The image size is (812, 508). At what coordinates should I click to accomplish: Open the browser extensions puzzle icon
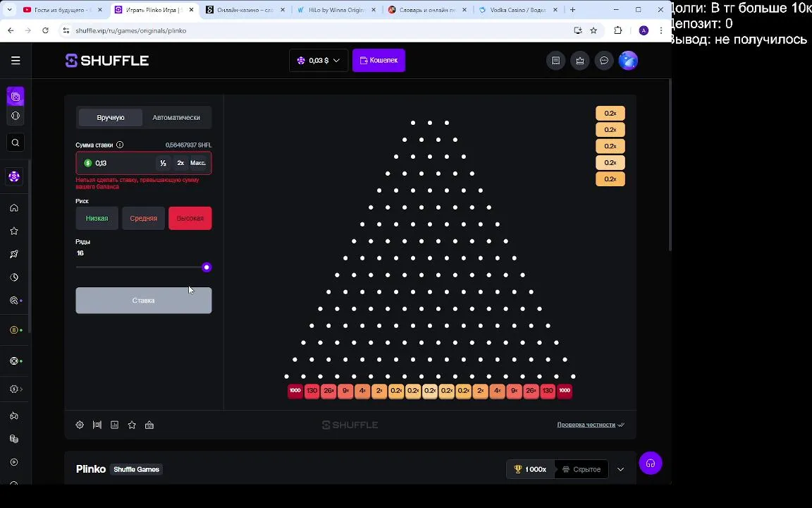617,30
